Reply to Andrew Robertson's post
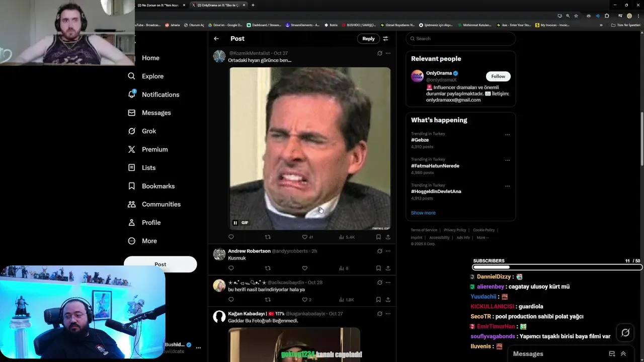This screenshot has height=362, width=644. coord(231,268)
